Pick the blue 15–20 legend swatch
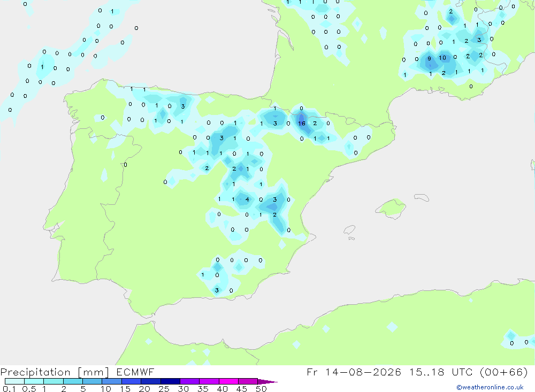Image resolution: width=535 pixels, height=392 pixels. pyautogui.click(x=132, y=381)
